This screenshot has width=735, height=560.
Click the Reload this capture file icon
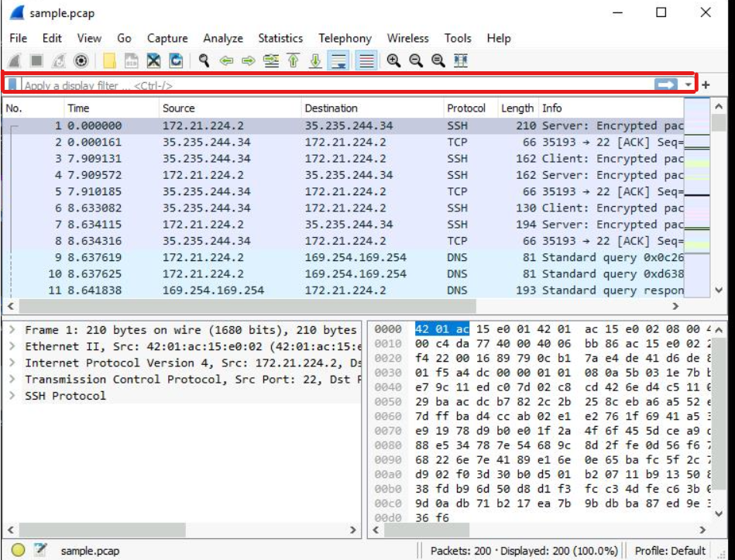coord(176,62)
